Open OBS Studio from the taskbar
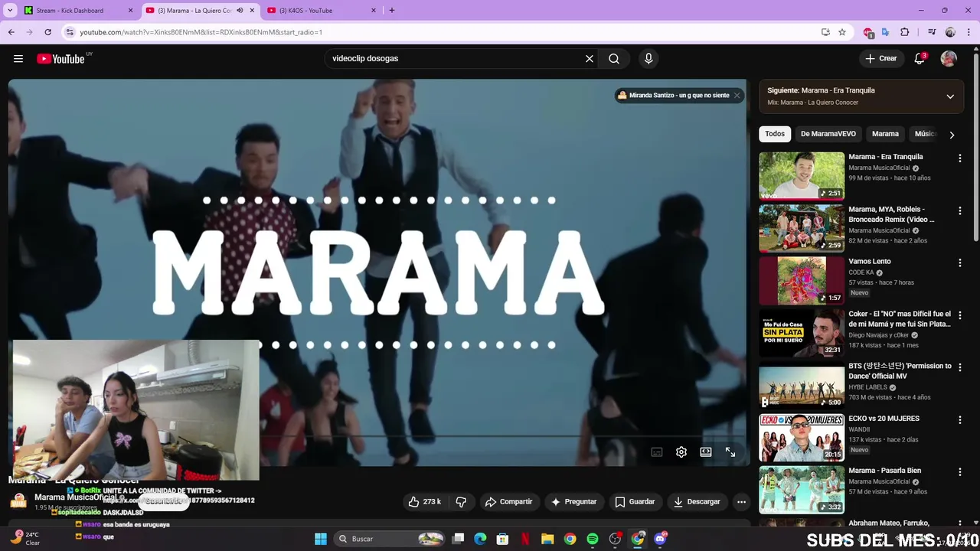Screen dimensions: 980x551 tap(615, 539)
